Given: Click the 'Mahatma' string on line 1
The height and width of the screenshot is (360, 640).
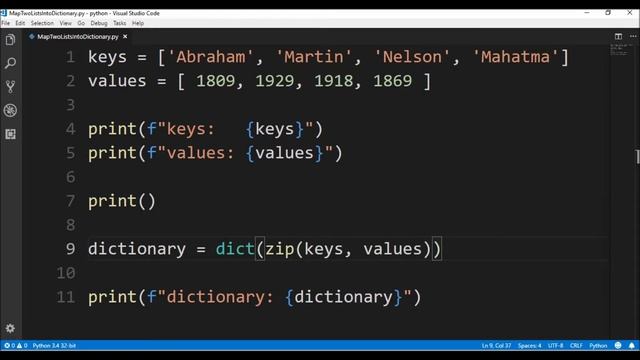Looking at the screenshot, I should 516,57.
